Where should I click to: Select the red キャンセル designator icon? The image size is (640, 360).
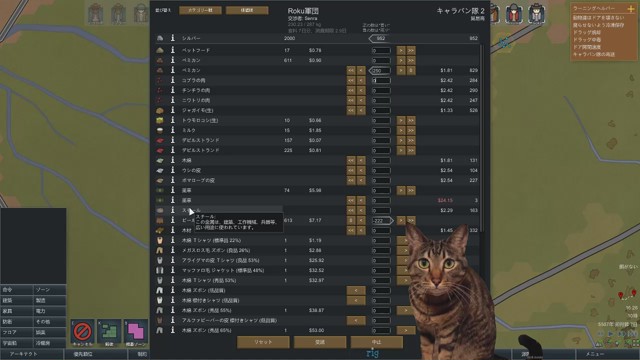[x=82, y=332]
